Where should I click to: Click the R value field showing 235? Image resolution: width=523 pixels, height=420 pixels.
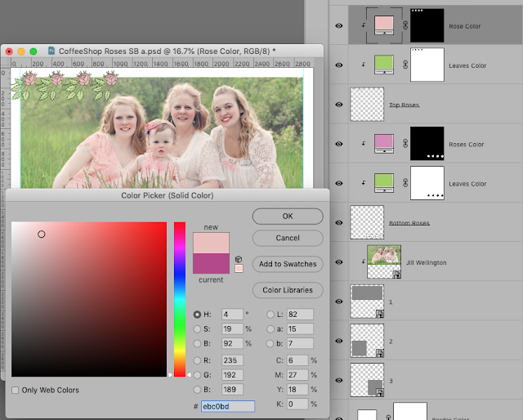coord(232,360)
